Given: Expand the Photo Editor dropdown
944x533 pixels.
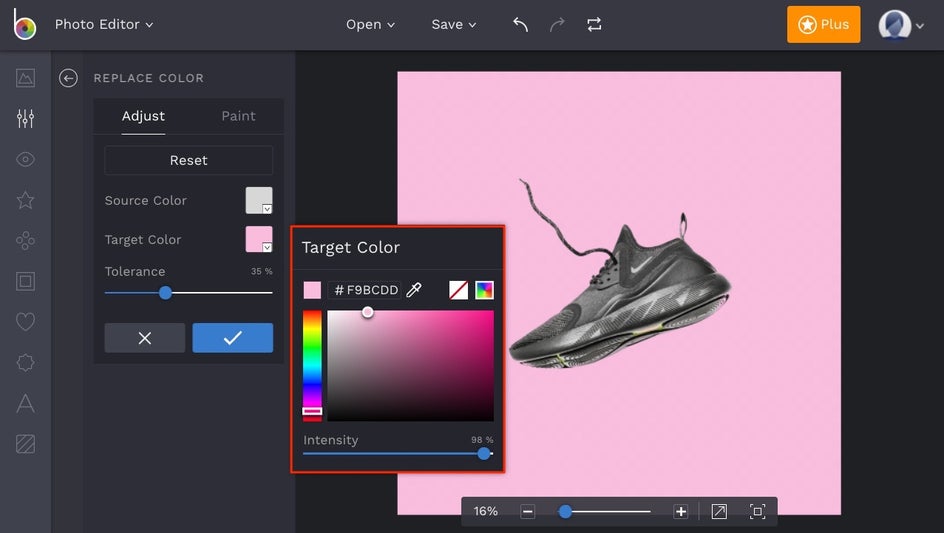Looking at the screenshot, I should (x=104, y=24).
